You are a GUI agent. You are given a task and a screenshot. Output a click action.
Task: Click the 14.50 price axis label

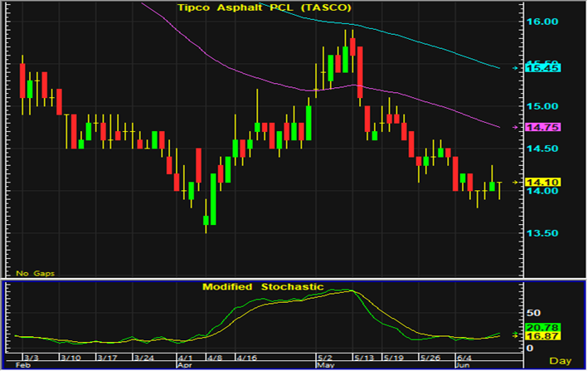tap(542, 149)
